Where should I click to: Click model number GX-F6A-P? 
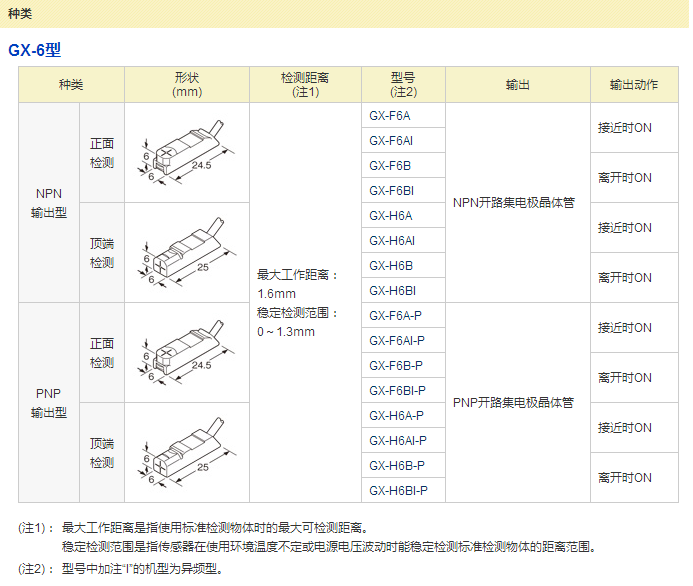click(396, 315)
